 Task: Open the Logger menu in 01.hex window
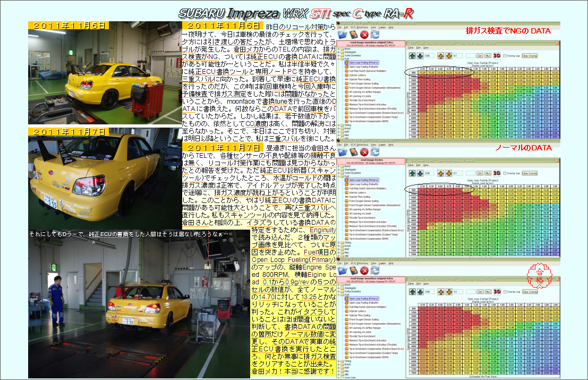[x=382, y=145]
